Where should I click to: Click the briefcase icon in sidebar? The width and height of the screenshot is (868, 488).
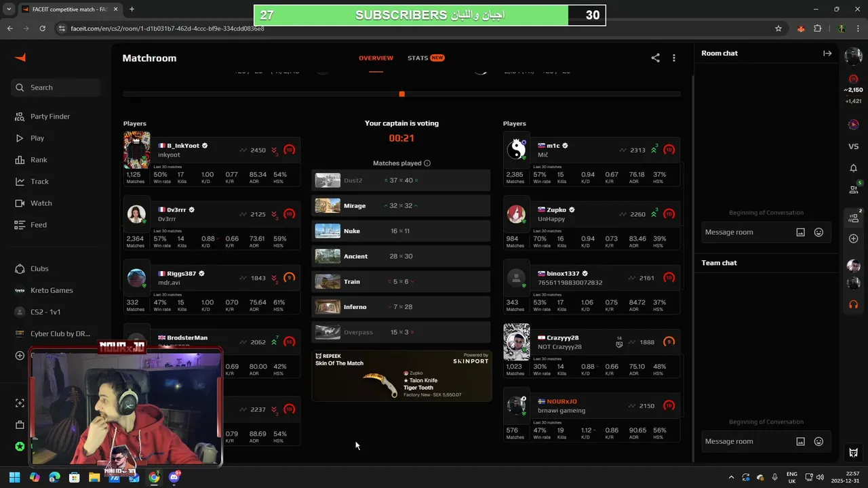tap(20, 425)
